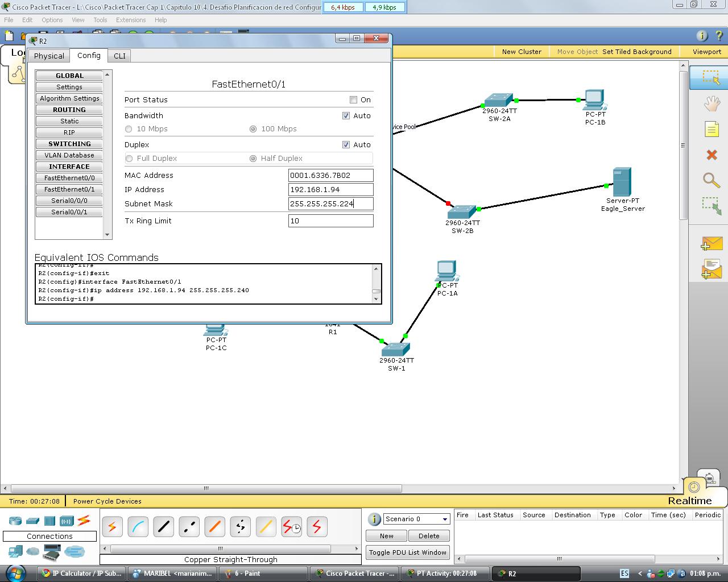Click New Cluster in the workspace bar
Viewport: 728px width, 582px height.
pyautogui.click(x=522, y=52)
